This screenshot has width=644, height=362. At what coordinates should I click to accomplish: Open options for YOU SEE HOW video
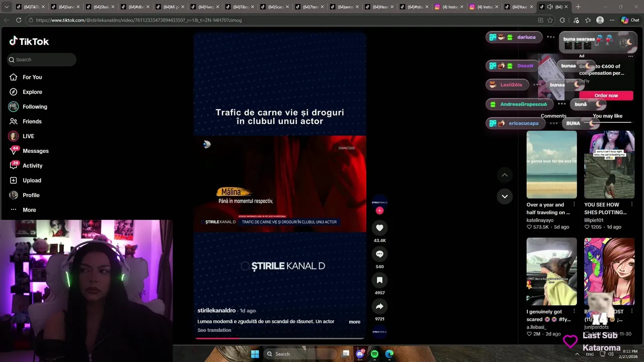631,205
